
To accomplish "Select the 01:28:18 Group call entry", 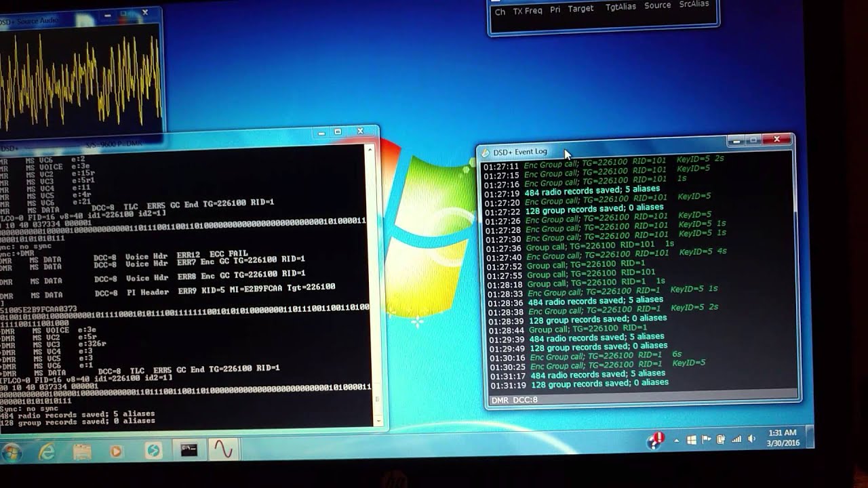I will coord(576,283).
